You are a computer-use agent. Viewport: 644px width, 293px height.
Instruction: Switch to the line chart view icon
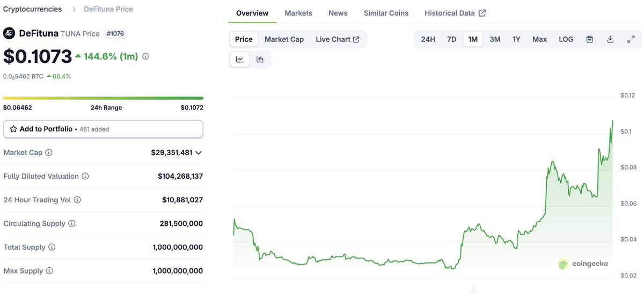[239, 60]
